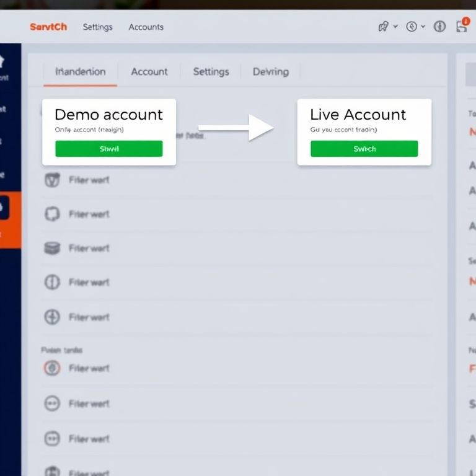Switch to the Delvring tab

pos(270,72)
